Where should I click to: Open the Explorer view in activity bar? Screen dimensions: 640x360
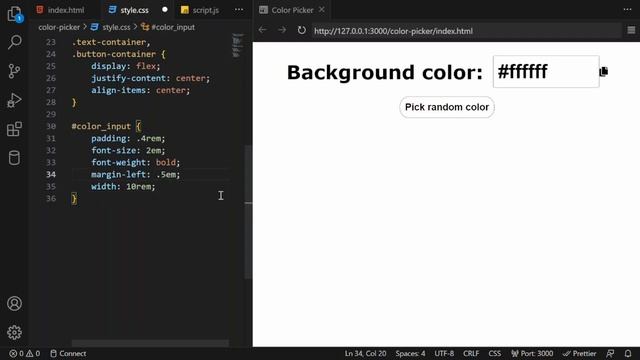[14, 14]
